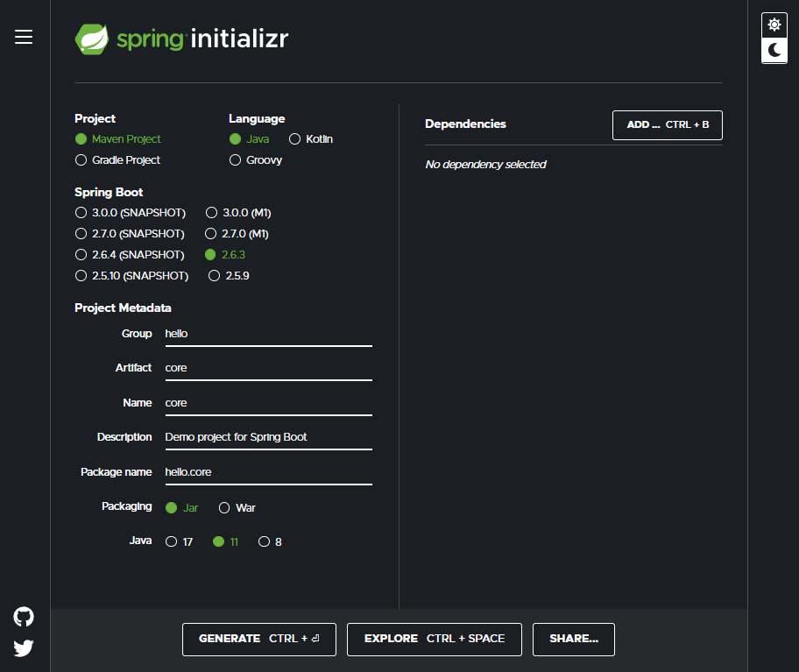Select Spring Boot 2.7.0 (SNAPSHOT)

click(x=130, y=233)
